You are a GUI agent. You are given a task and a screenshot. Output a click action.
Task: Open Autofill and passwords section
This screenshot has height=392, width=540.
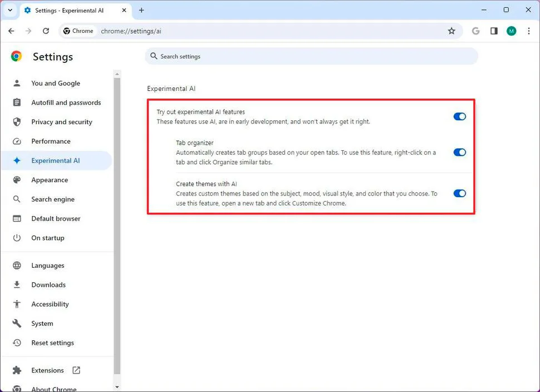pyautogui.click(x=56, y=102)
